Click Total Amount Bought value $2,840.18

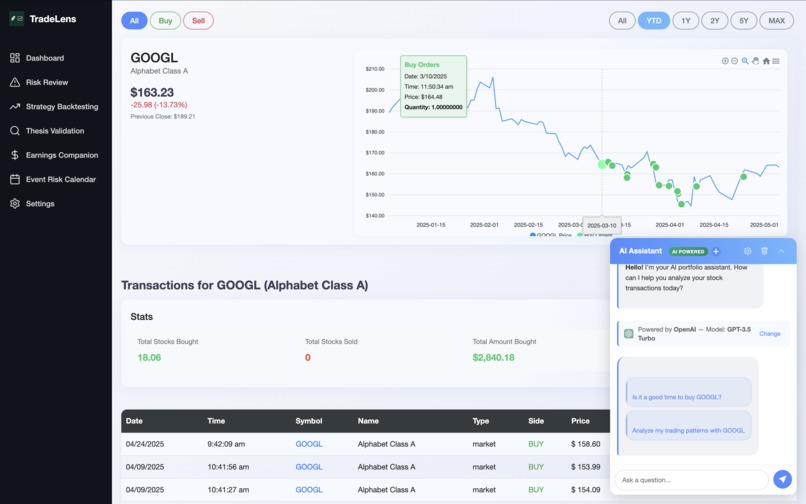(x=493, y=357)
